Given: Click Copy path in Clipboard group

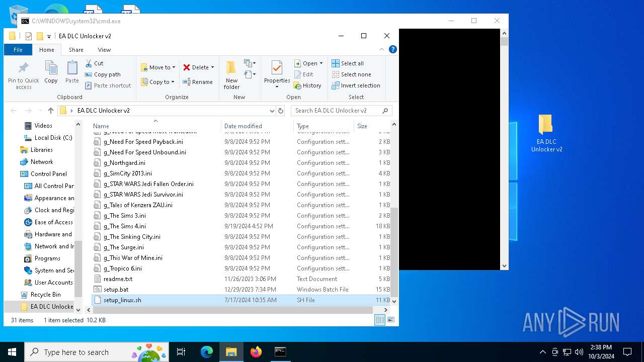Looking at the screenshot, I should pos(103,74).
